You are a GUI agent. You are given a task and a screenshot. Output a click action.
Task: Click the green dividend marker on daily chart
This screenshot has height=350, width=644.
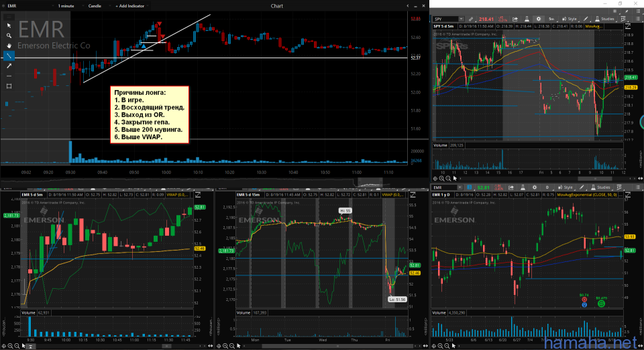[x=601, y=304]
